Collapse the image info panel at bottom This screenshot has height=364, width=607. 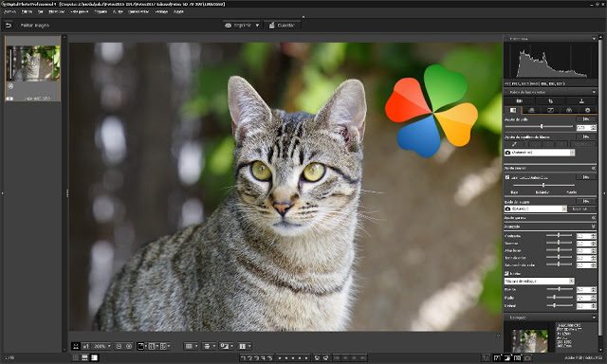point(594,318)
